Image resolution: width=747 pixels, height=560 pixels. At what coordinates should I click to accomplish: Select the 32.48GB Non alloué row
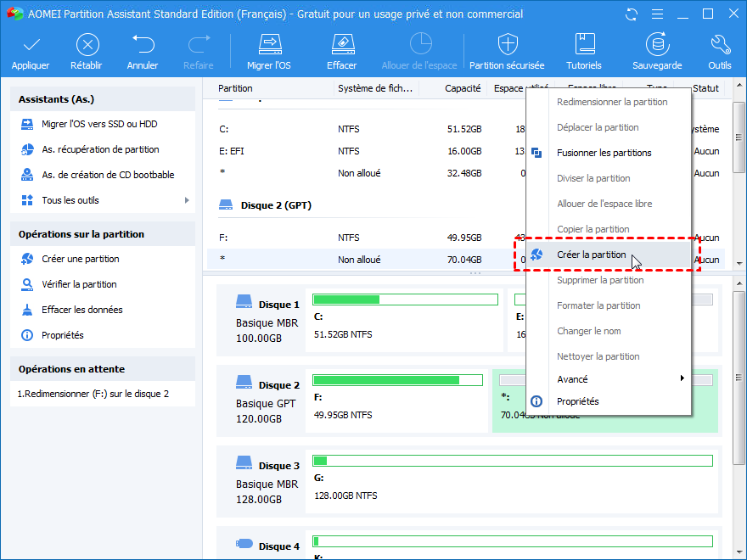[366, 173]
